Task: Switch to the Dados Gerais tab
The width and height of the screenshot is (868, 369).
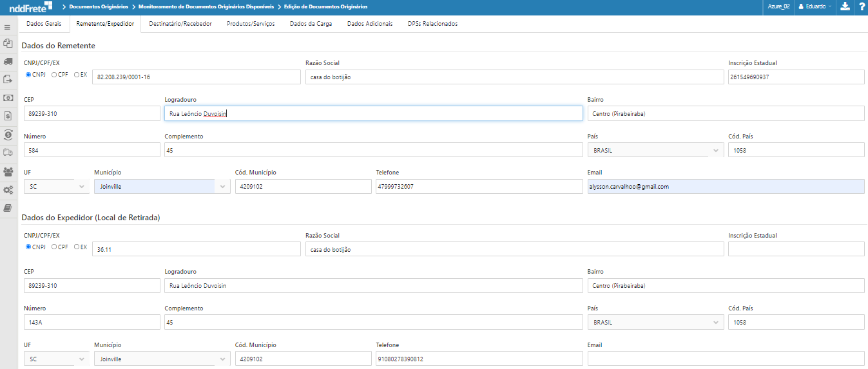Action: click(44, 24)
